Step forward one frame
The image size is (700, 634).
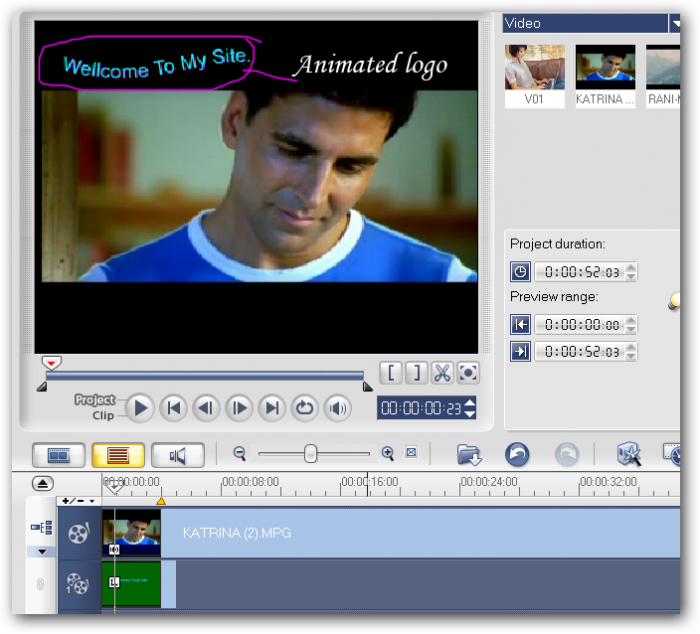239,408
